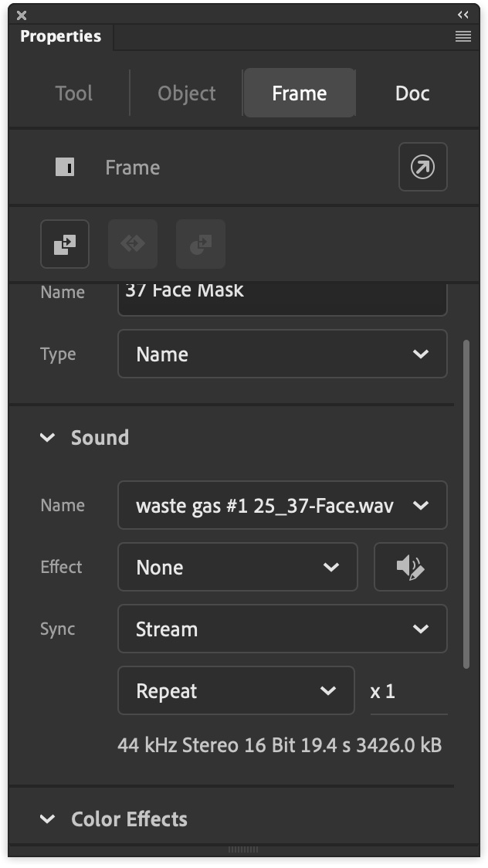Open the sound Name dropdown
The image size is (488, 868).
pos(282,505)
